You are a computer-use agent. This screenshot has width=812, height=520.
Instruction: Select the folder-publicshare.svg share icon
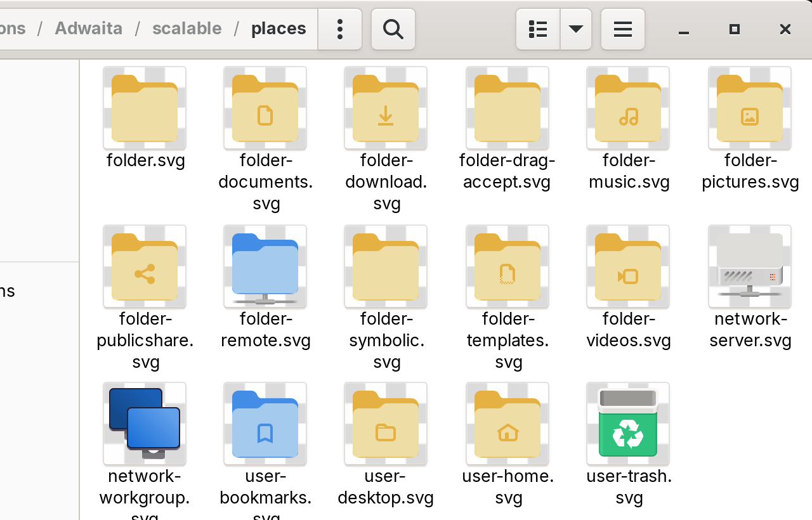coord(145,267)
